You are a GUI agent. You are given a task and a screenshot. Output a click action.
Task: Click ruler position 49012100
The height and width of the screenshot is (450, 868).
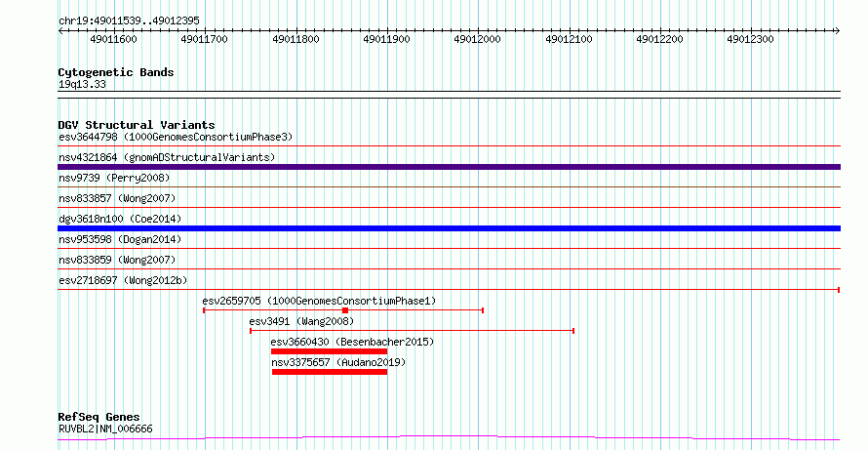click(x=569, y=39)
